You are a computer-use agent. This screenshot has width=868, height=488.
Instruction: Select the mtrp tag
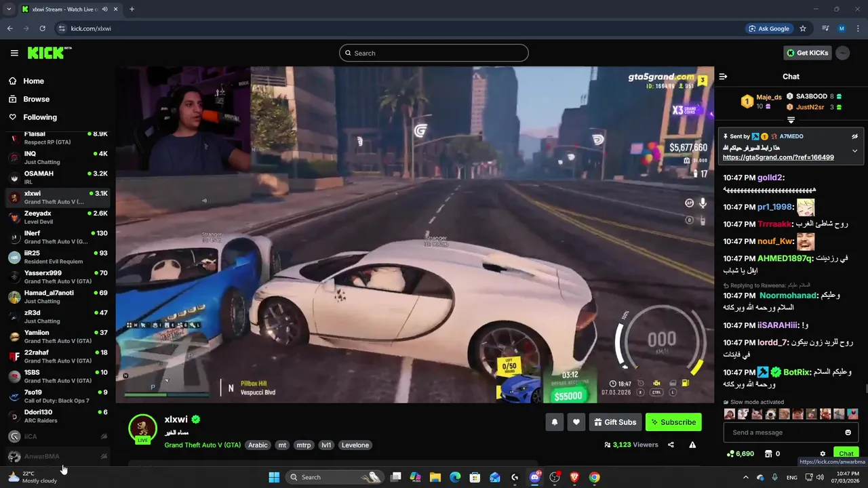303,445
